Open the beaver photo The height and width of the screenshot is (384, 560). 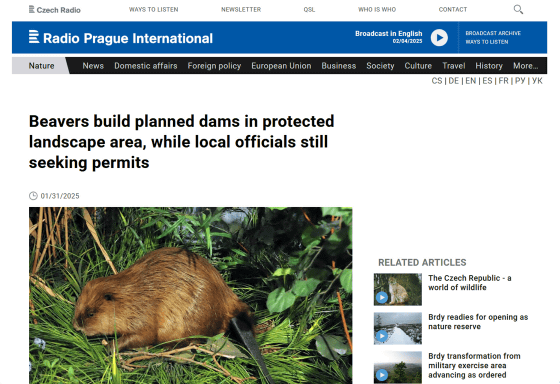pos(190,295)
